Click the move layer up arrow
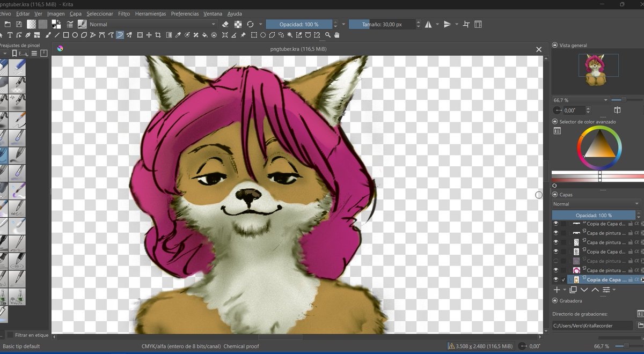Image resolution: width=644 pixels, height=354 pixels. tap(595, 290)
